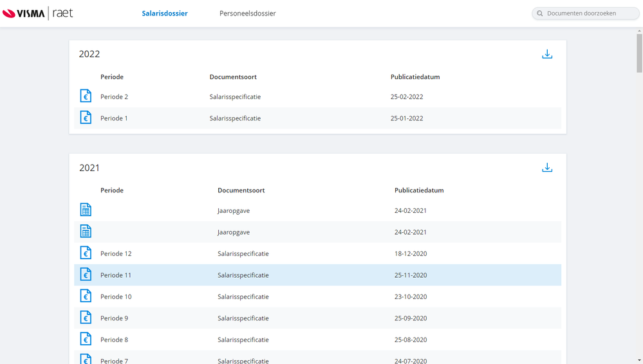643x364 pixels.
Task: Open the first Jaaropgave spreadsheet icon
Action: (86, 210)
